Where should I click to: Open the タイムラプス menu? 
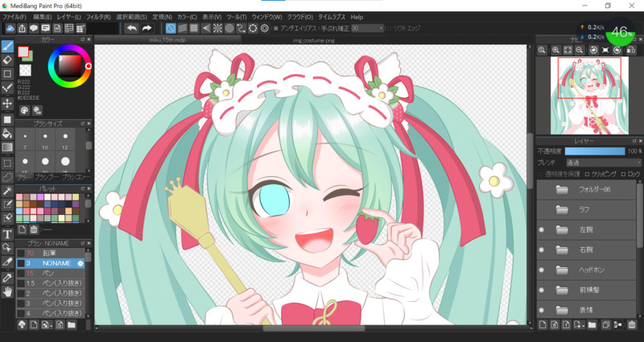point(332,17)
